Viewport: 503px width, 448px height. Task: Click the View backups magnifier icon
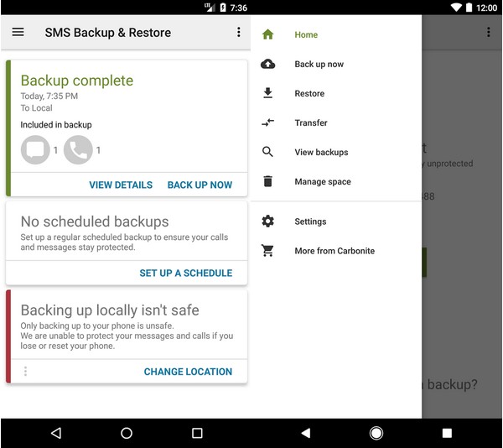pos(268,152)
